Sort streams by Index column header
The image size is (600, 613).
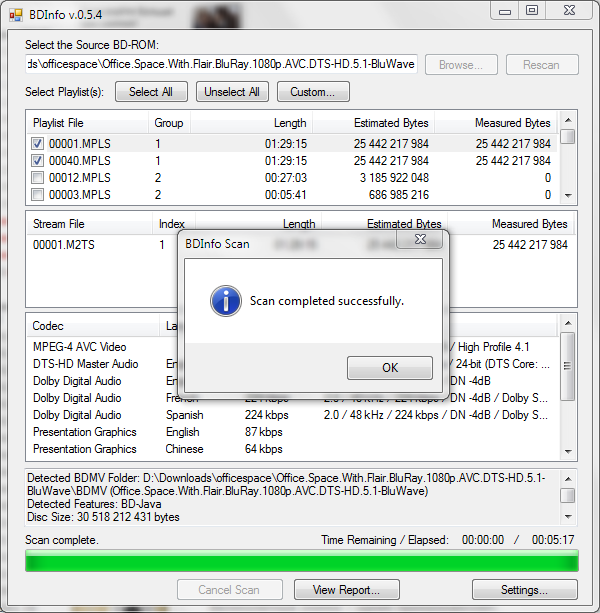click(174, 224)
